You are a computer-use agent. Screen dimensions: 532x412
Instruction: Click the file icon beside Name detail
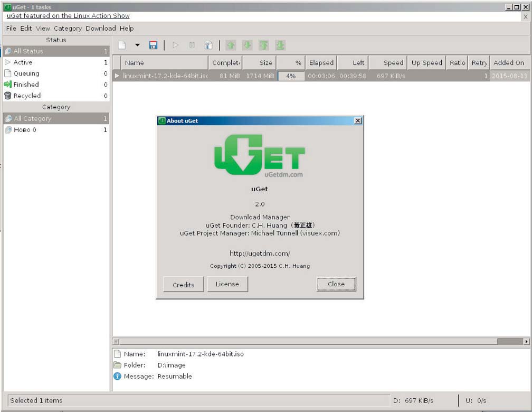point(117,354)
